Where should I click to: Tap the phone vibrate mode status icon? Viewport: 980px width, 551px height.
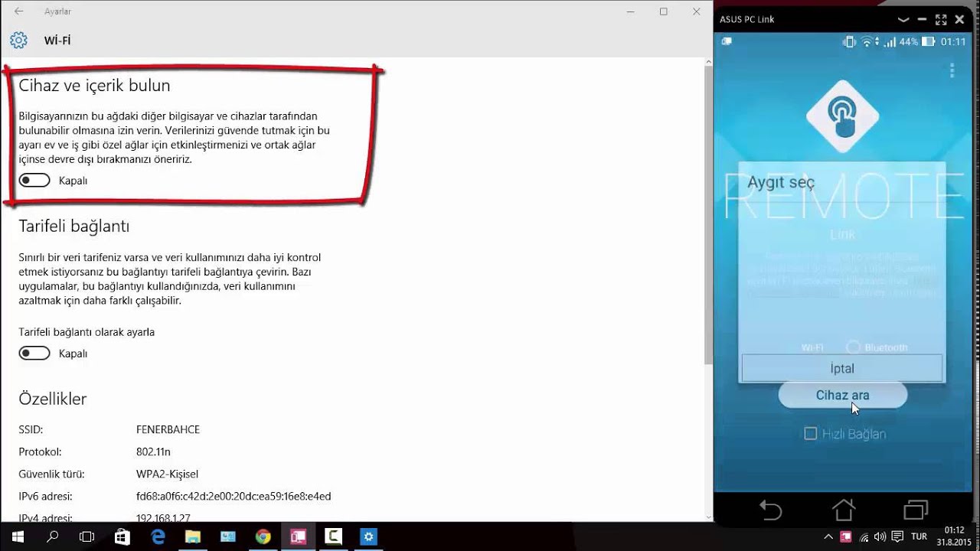(849, 42)
